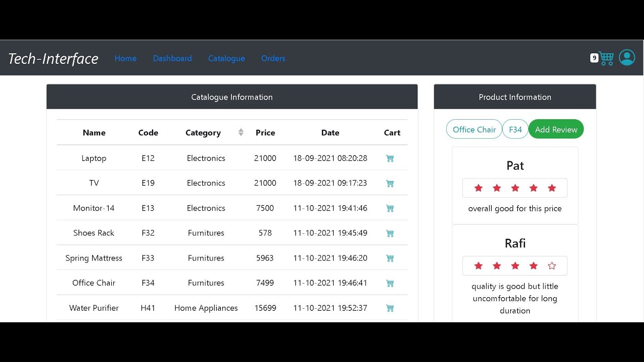Select the Office Chair row name cell
The width and height of the screenshot is (644, 362).
(94, 283)
